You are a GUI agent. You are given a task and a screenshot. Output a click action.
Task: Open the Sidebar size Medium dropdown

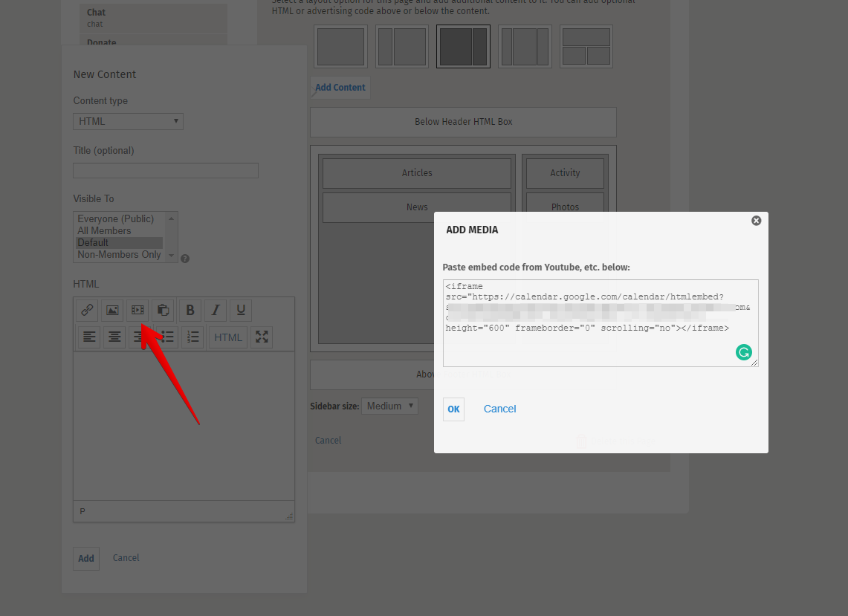(x=389, y=406)
